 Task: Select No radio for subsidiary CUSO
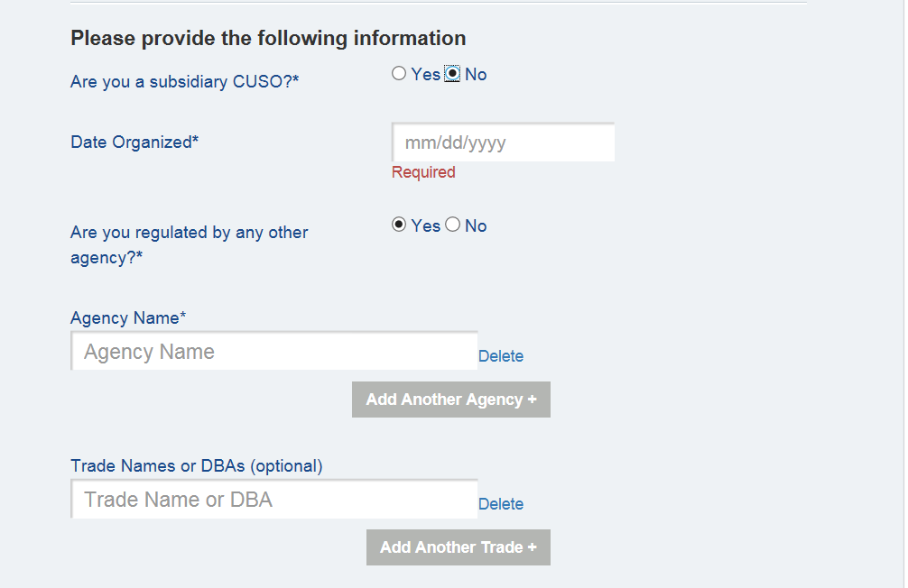coord(453,74)
